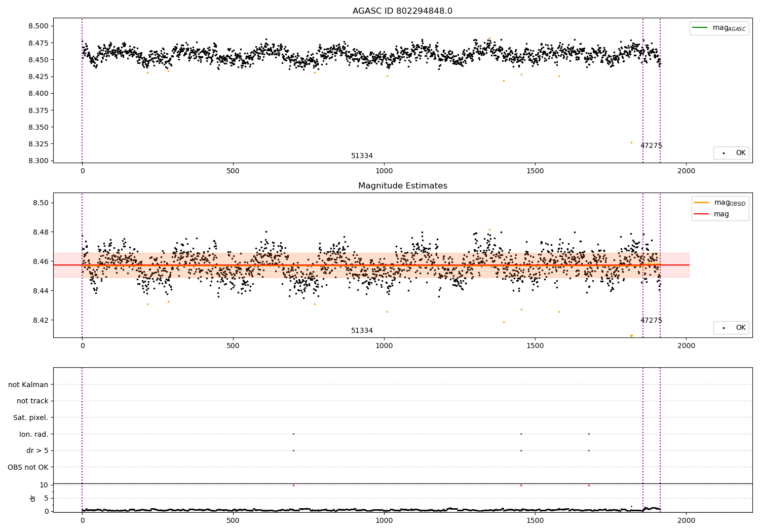Image resolution: width=760 pixels, height=532 pixels.
Task: Click the orange down-triangle marker in magnitude plot
Action: pyautogui.click(x=631, y=336)
